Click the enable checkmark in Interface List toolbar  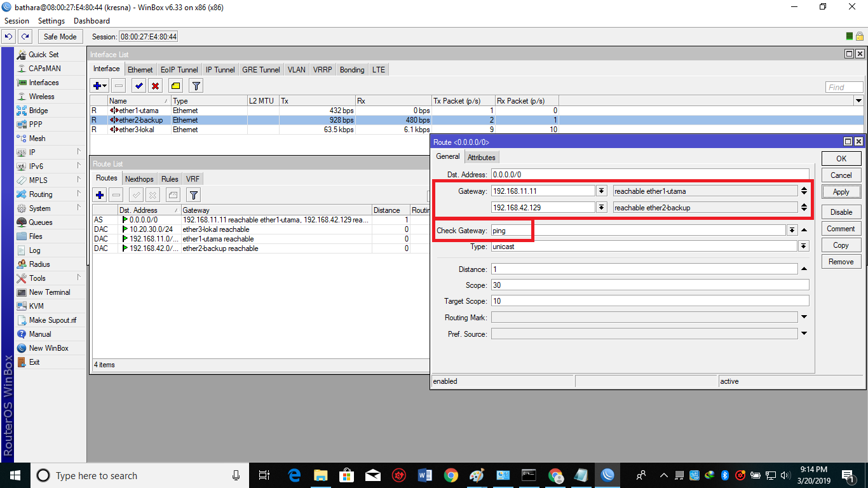pyautogui.click(x=139, y=86)
